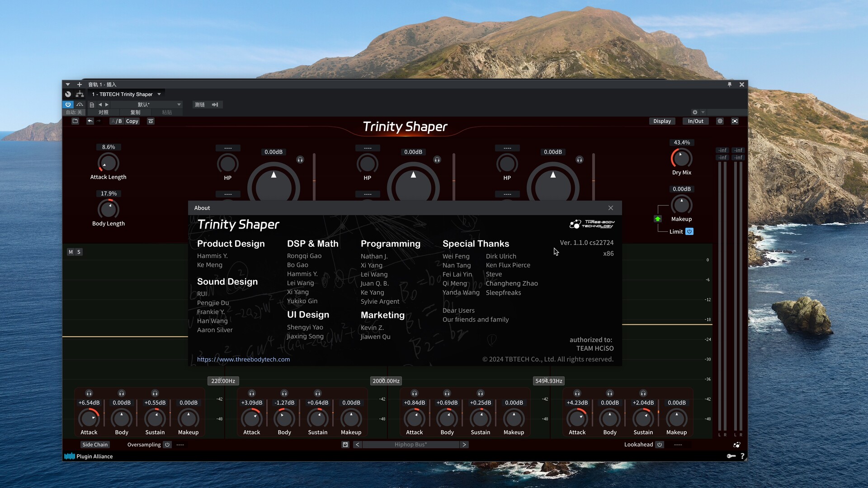
Task: Solo listen to -1.27dB Body headphone
Action: click(x=284, y=393)
